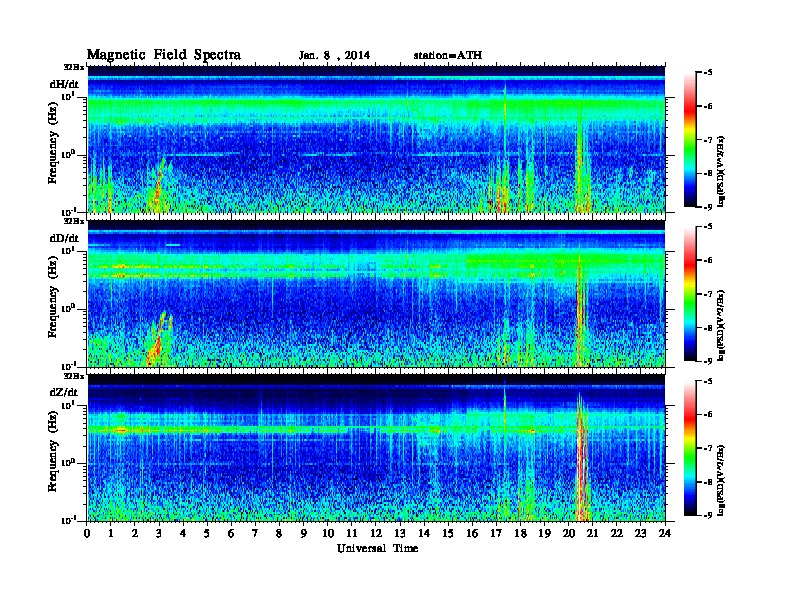Click the "21" tick on the time axis
Screen dimensions: 792x612
click(x=593, y=534)
